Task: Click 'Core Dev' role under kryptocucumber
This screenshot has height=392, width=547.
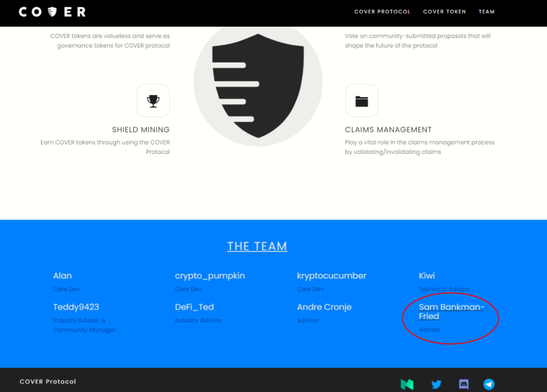Action: coord(310,289)
